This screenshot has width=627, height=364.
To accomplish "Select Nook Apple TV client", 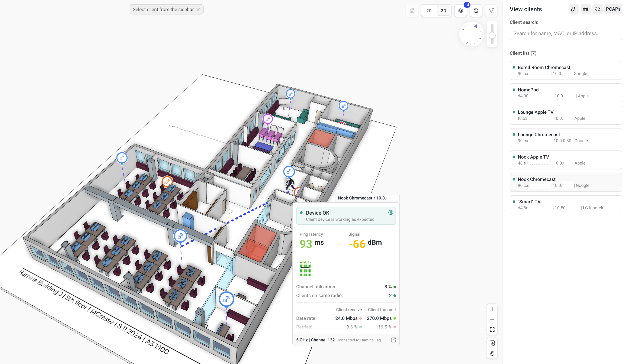I will click(x=566, y=160).
